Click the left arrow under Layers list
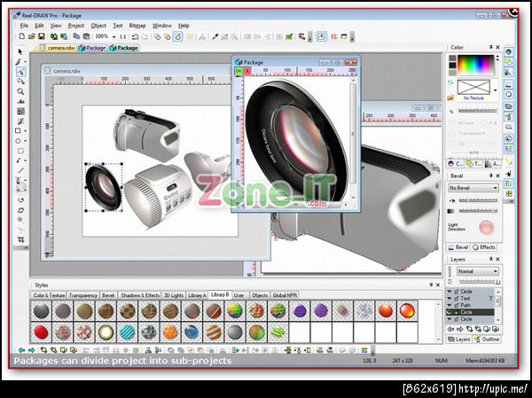The height and width of the screenshot is (398, 532). click(x=450, y=329)
